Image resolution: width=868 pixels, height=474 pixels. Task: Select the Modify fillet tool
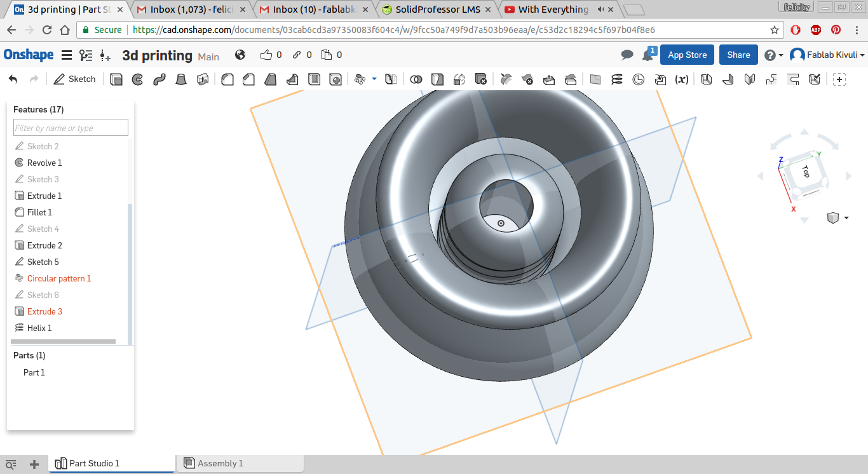coord(506,79)
